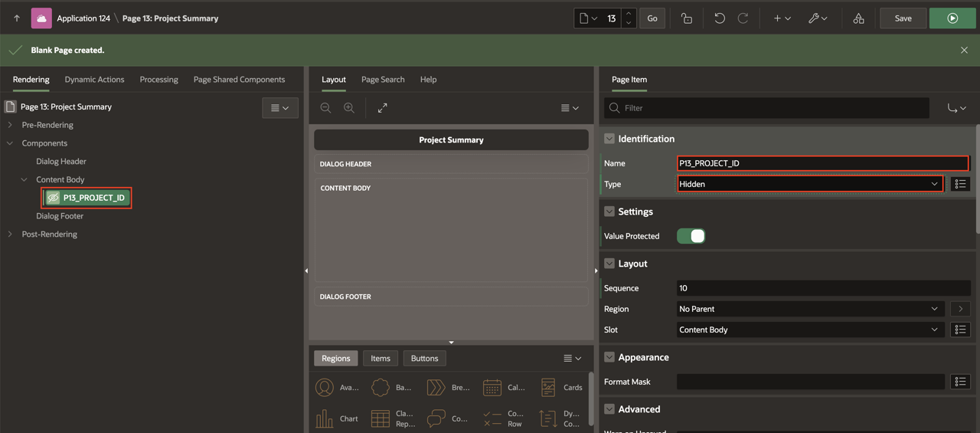Collapse the Settings section checkbox
Screen dimensions: 980x433
pyautogui.click(x=609, y=212)
